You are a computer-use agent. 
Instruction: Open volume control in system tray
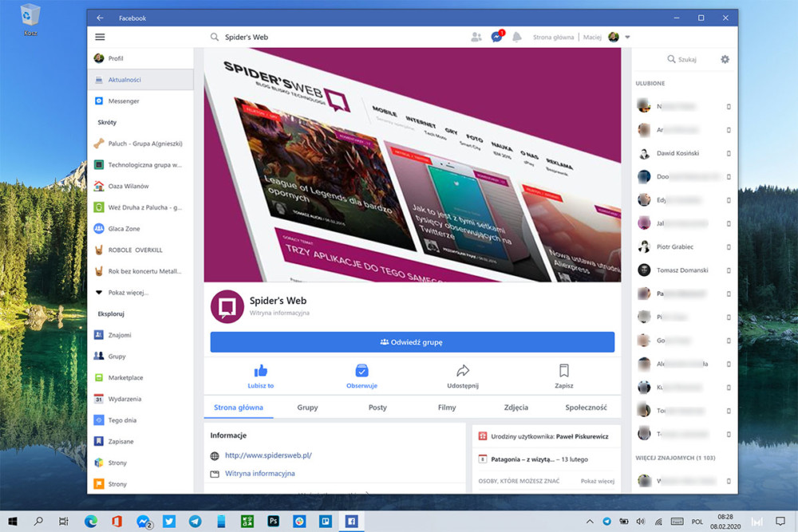pos(640,522)
